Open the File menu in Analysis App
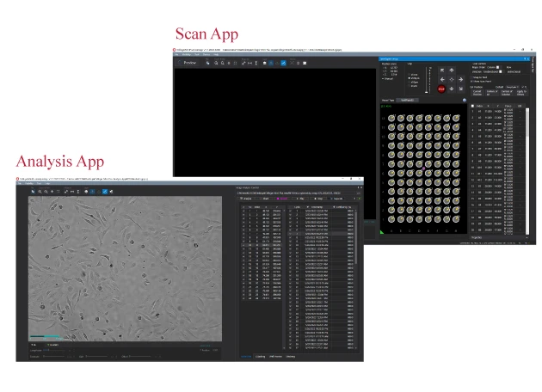Screen dimensions: 542x392 pyautogui.click(x=19, y=183)
